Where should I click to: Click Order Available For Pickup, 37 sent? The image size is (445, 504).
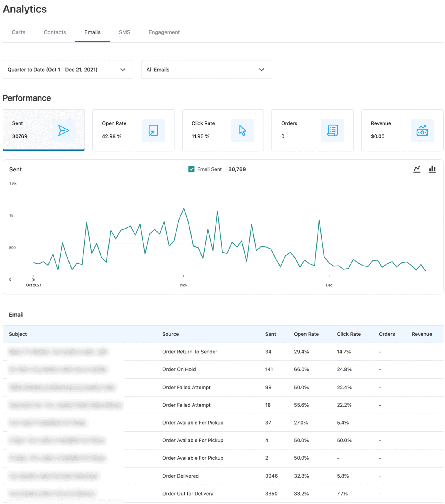point(193,423)
